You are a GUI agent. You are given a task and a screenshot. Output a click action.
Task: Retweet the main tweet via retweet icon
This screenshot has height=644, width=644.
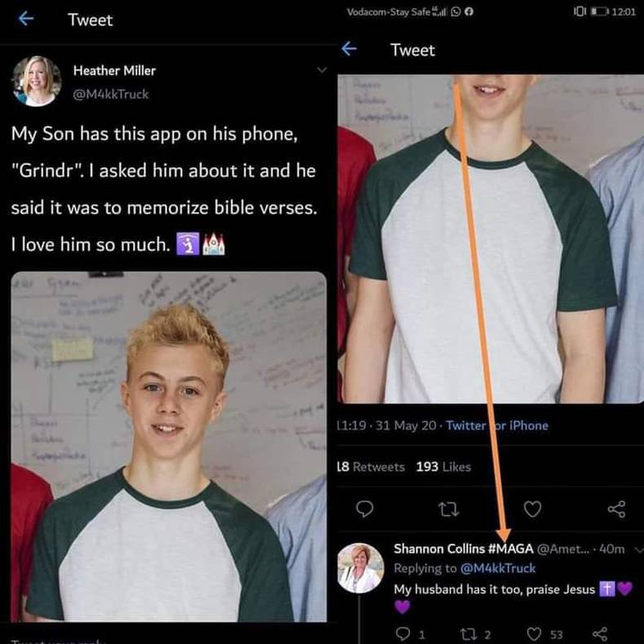[x=448, y=509]
